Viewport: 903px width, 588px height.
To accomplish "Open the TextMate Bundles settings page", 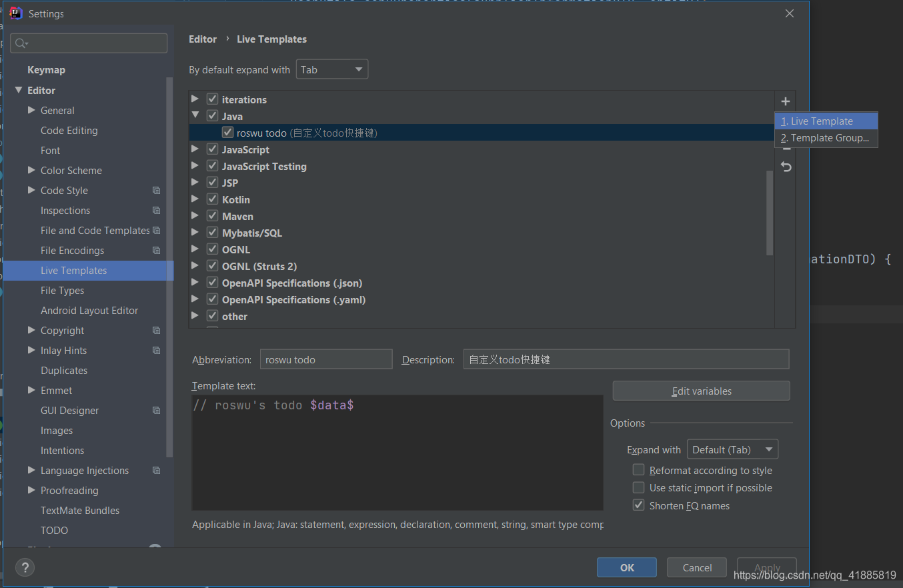I will 80,511.
